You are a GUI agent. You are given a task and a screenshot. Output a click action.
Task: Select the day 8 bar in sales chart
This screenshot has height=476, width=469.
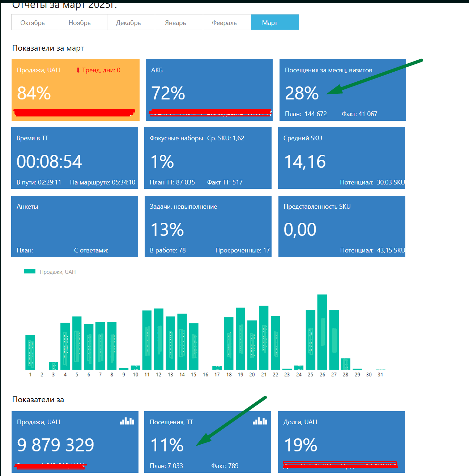pyautogui.click(x=112, y=346)
